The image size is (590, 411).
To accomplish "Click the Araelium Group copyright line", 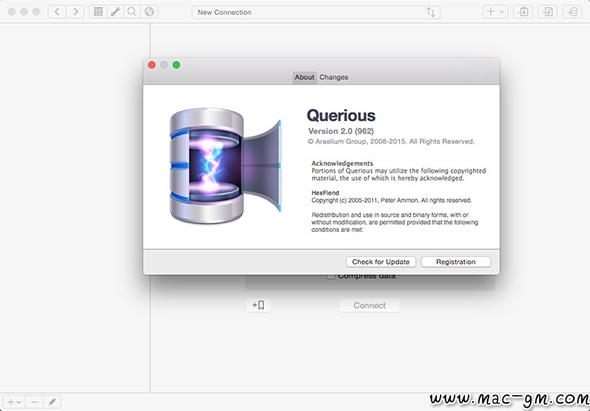I will [x=391, y=142].
